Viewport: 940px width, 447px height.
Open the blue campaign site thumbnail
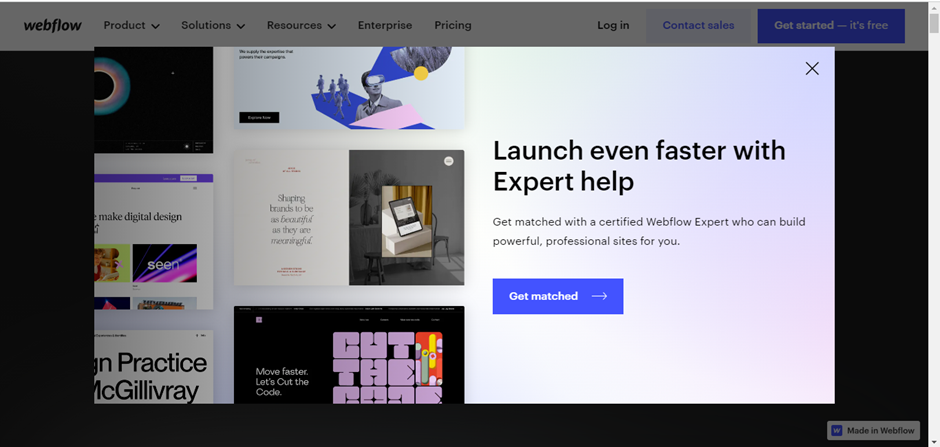pyautogui.click(x=349, y=88)
